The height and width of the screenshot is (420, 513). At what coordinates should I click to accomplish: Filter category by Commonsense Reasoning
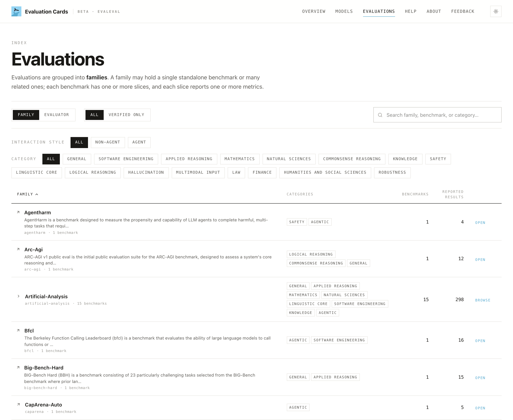click(352, 159)
